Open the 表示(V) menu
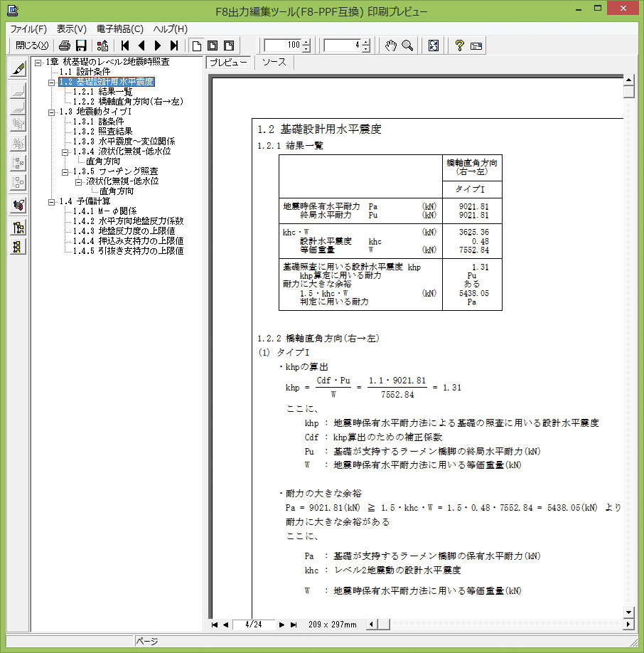The width and height of the screenshot is (644, 653). coord(72,29)
